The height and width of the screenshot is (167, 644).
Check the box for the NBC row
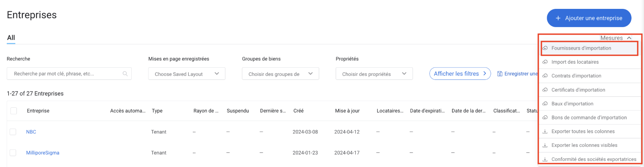[13, 132]
